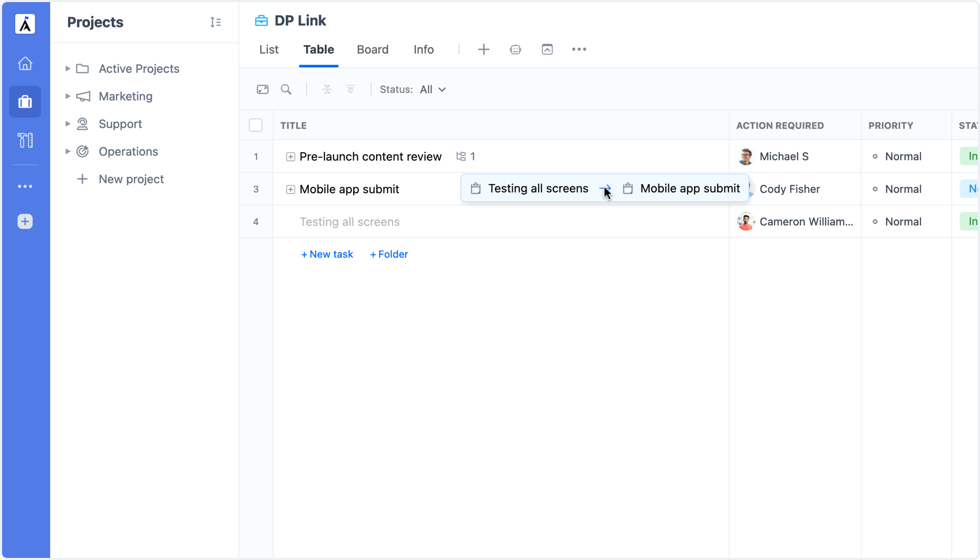The width and height of the screenshot is (980, 560).
Task: Click row number 1
Action: pos(256,156)
